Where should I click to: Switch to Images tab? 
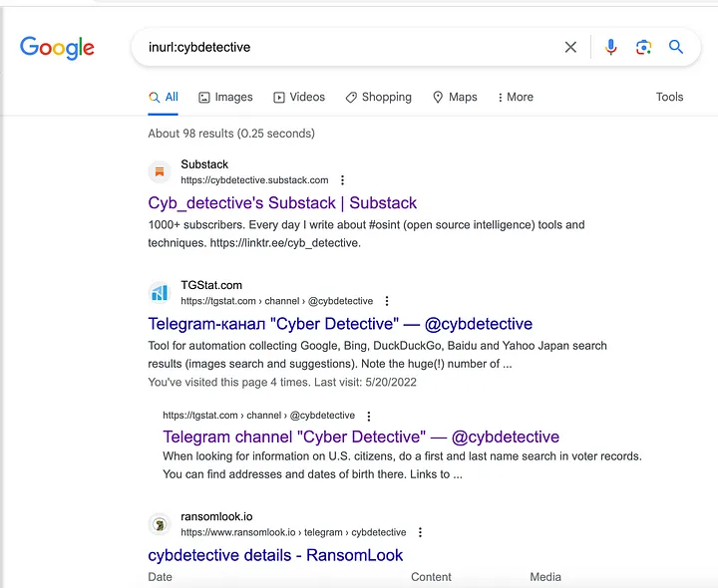[225, 97]
